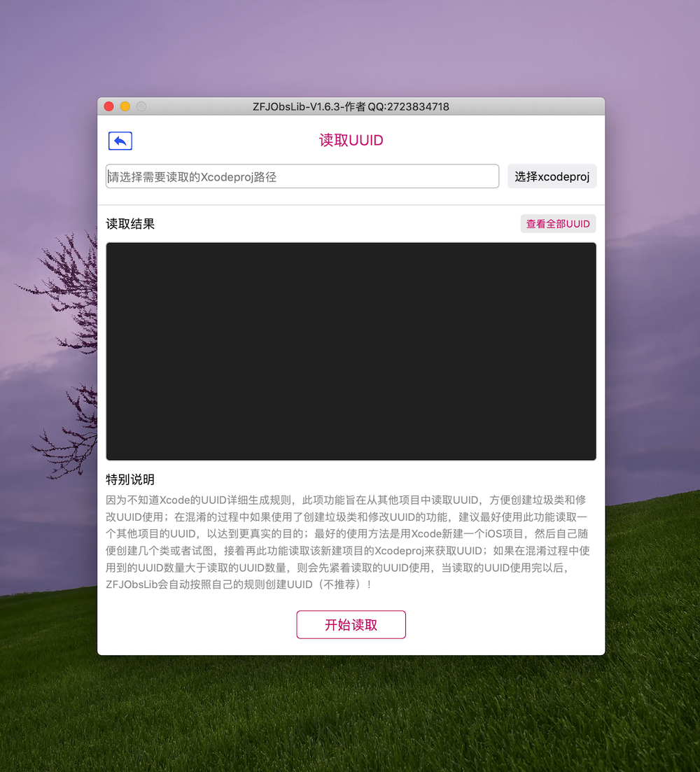Viewport: 700px width, 772px height.
Task: Click the 特别说明 heading
Action: tap(130, 479)
